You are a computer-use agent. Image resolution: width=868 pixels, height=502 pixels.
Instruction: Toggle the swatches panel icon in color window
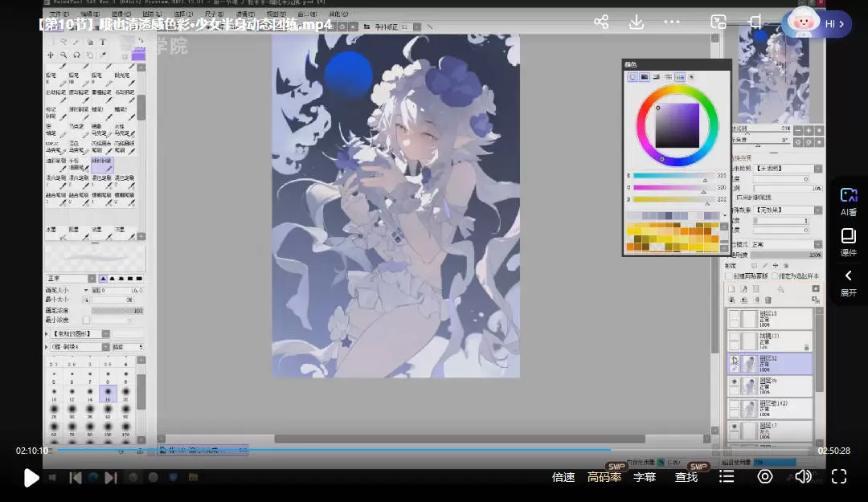(x=680, y=77)
